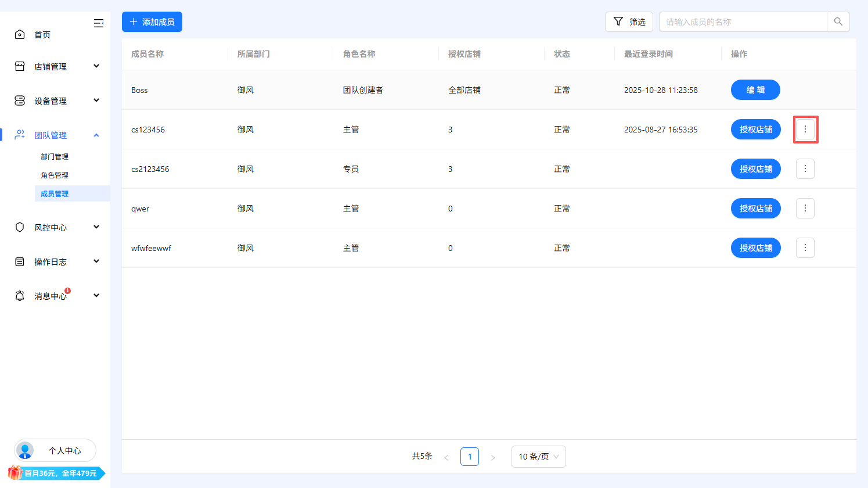Switch to 部门管理 menu item
This screenshot has height=488, width=868.
click(x=55, y=156)
